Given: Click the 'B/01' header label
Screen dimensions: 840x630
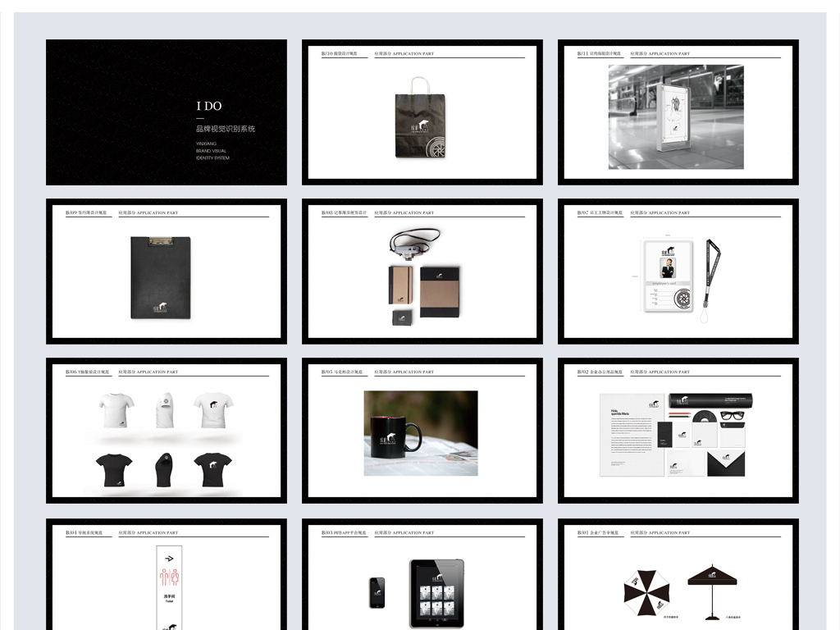Looking at the screenshot, I should coord(583,532).
